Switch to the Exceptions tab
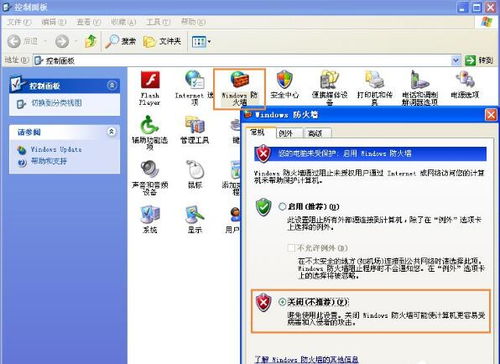The height and width of the screenshot is (364, 500). [x=289, y=133]
